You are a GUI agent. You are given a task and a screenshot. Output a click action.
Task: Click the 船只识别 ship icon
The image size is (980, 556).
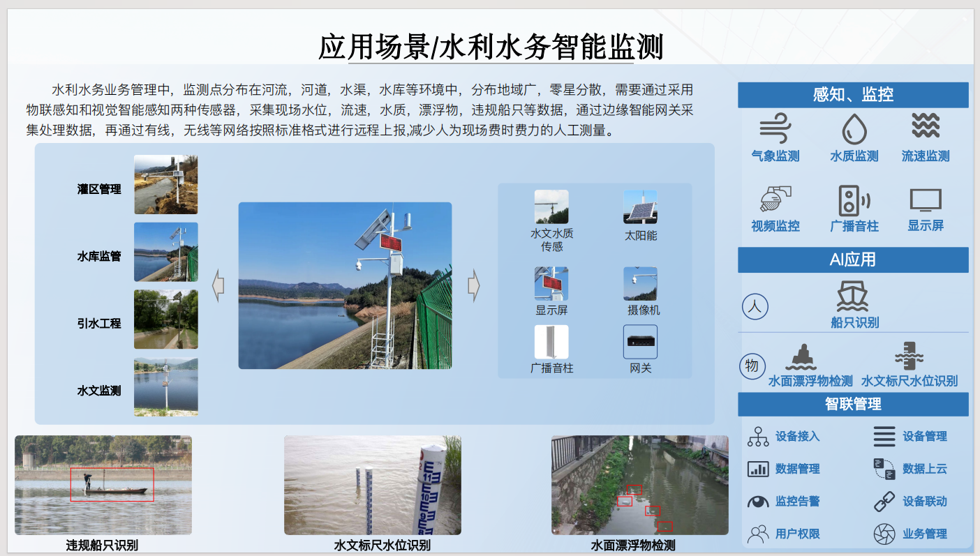pos(853,296)
